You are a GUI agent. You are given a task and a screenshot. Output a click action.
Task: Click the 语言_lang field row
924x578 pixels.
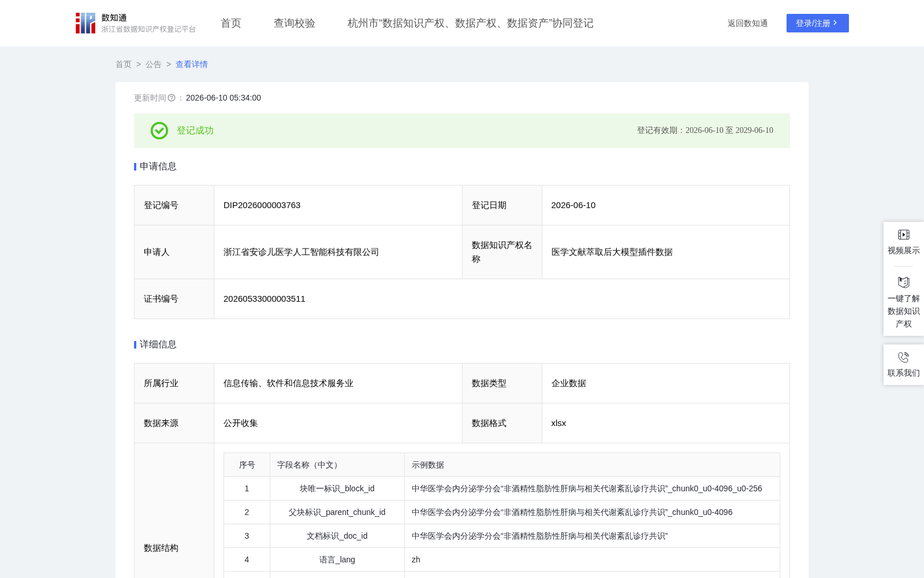pyautogui.click(x=502, y=560)
